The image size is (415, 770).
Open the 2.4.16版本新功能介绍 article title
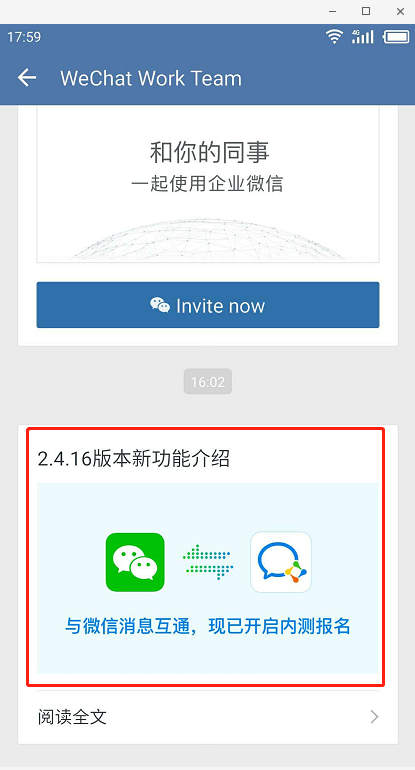point(134,459)
